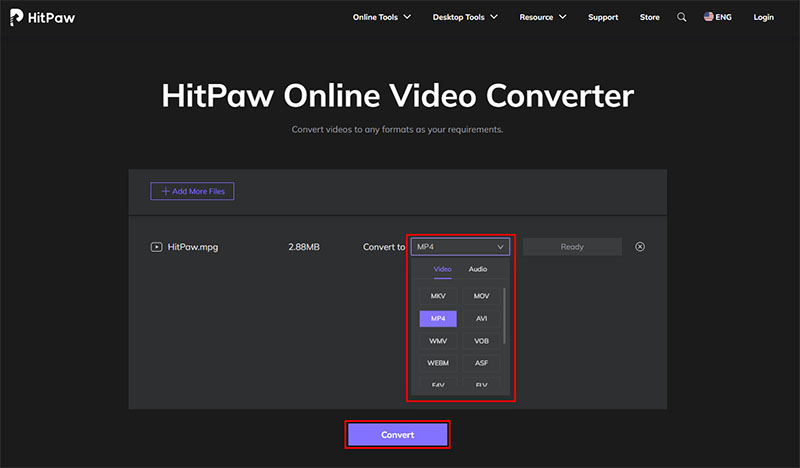Open the MP4 format dropdown
The height and width of the screenshot is (468, 800).
[460, 247]
